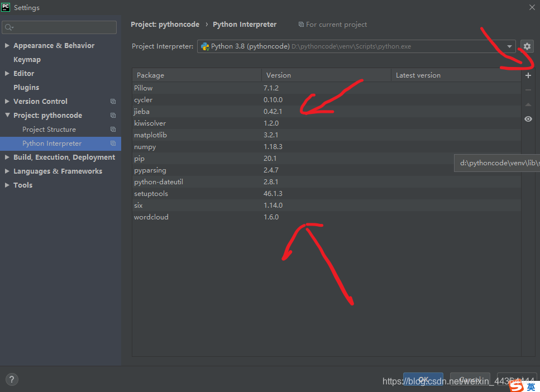Click the upgrade package arrow icon

coord(528,104)
